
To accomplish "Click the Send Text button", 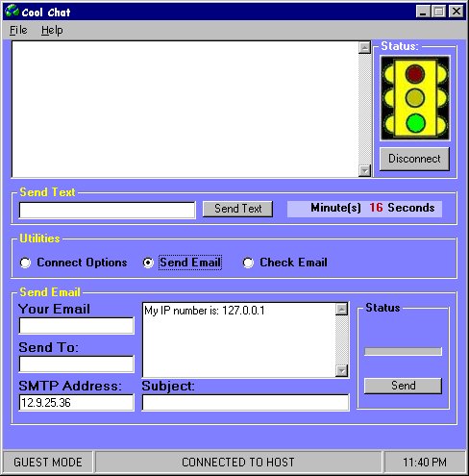I will tap(237, 209).
